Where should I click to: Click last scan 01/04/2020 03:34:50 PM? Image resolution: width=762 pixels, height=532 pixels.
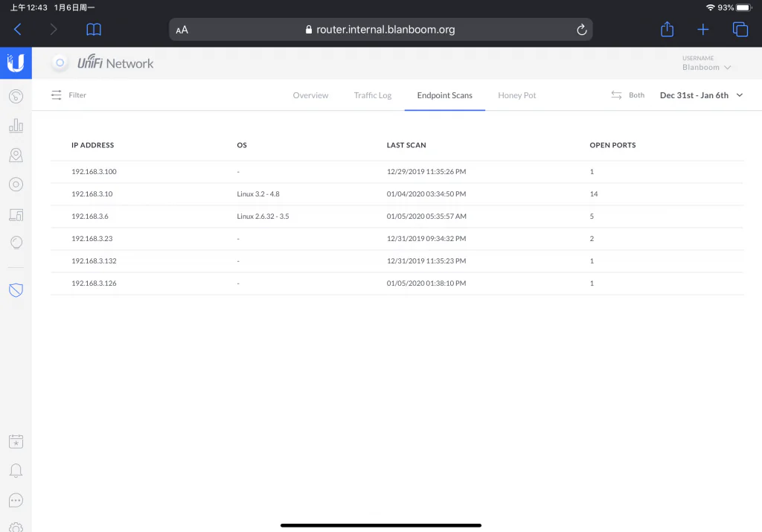coord(426,194)
